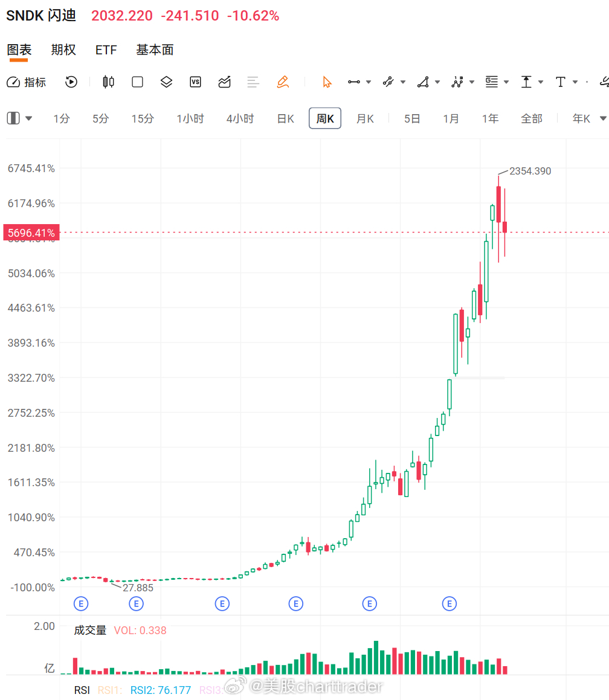Select the wave pattern drawing tool
This screenshot has width=609, height=700.
[x=457, y=82]
